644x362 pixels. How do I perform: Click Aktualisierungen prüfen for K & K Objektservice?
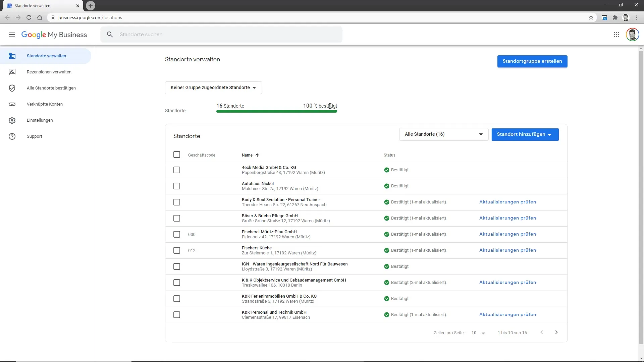[x=507, y=283]
